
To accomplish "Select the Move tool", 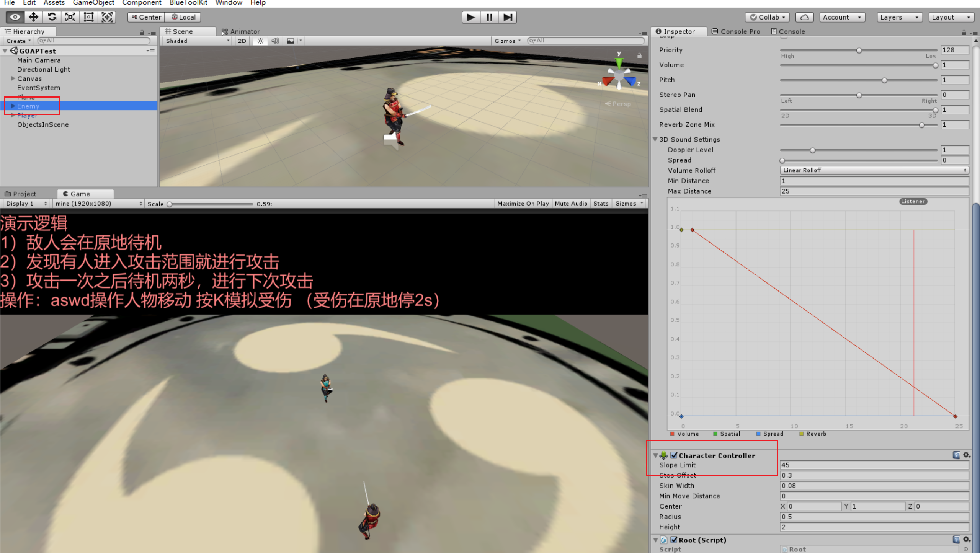I will (x=33, y=17).
